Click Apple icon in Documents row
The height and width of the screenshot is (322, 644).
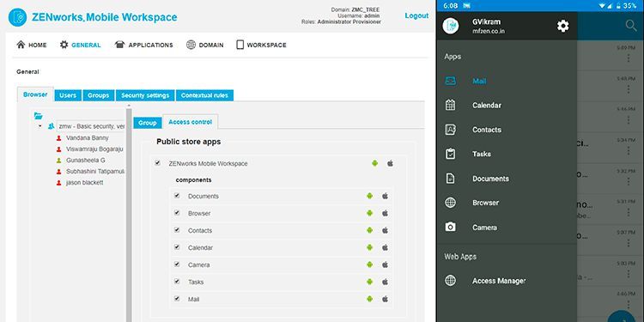coord(386,196)
